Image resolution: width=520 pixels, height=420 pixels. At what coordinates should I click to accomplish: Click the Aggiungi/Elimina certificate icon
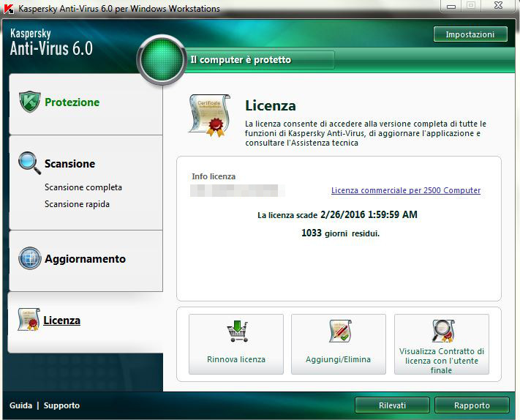tap(339, 332)
